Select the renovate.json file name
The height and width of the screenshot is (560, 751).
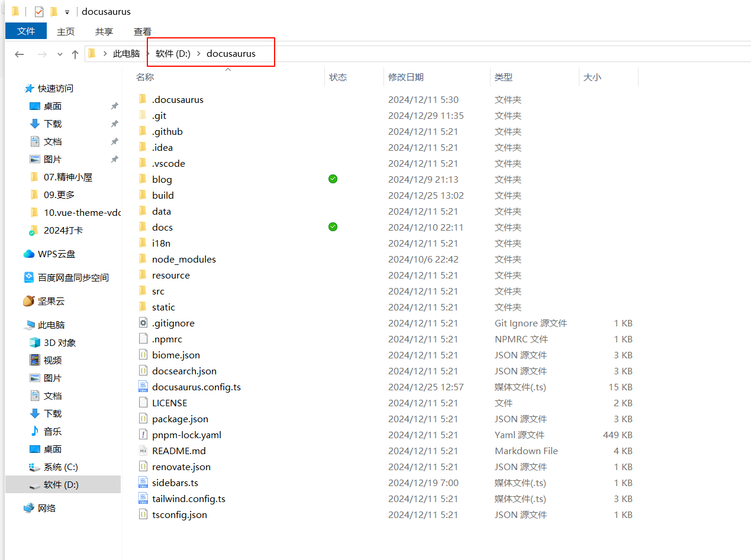[182, 467]
